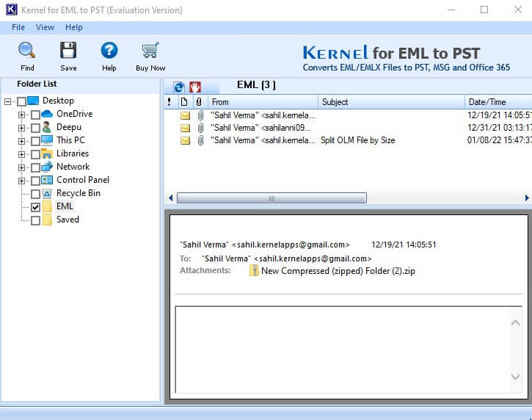Click the Deepu user icon
This screenshot has width=532, height=420.
[47, 127]
